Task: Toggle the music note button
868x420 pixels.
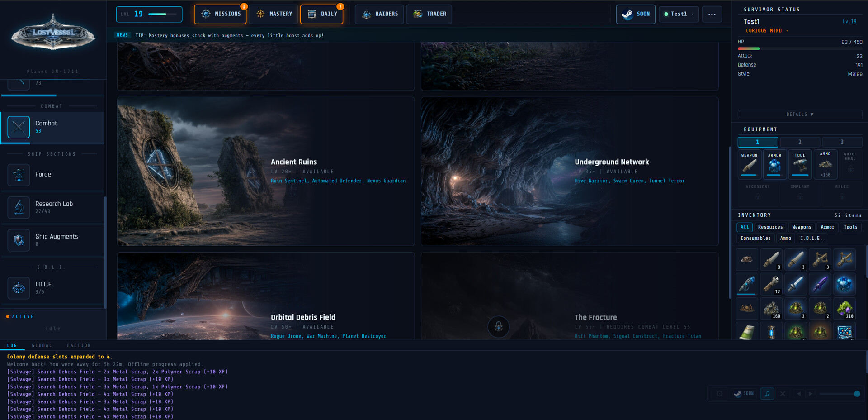Action: [x=767, y=394]
